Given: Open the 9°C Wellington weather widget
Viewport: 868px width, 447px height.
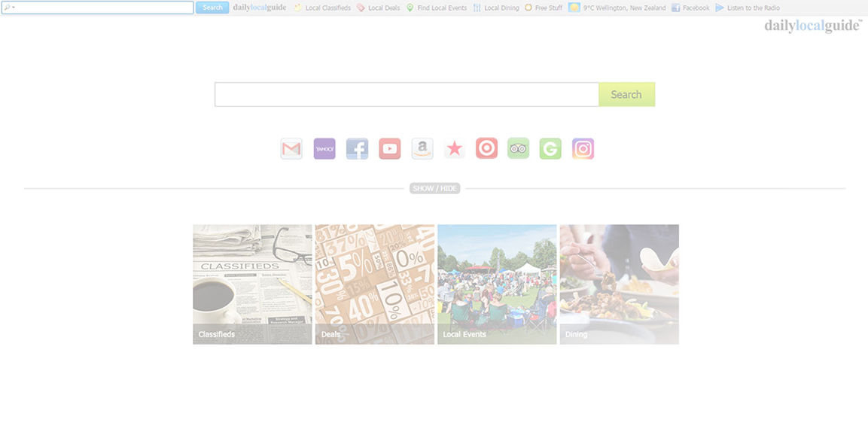Looking at the screenshot, I should click(x=617, y=8).
